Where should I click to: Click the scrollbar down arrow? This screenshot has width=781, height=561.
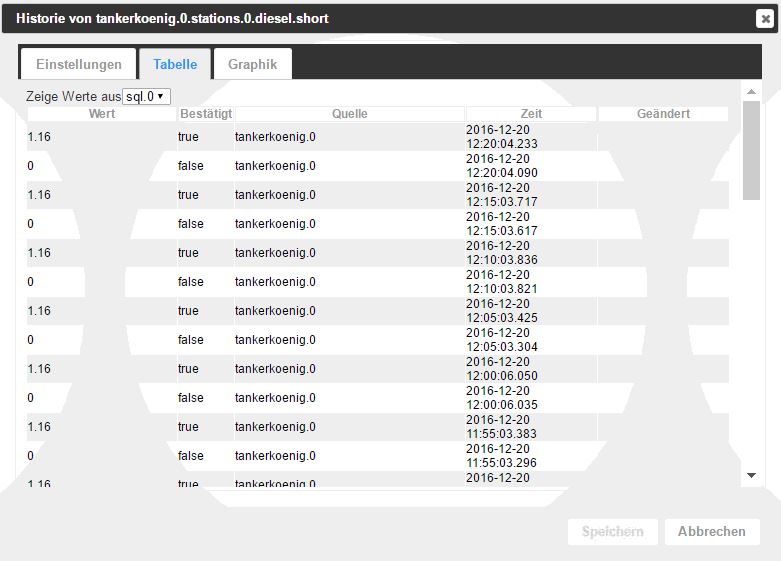pyautogui.click(x=752, y=475)
